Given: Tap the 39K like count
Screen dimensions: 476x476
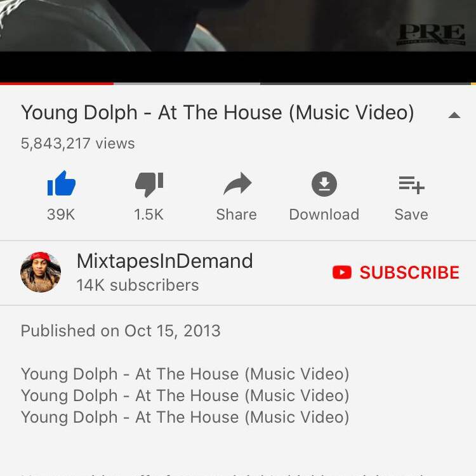Looking at the screenshot, I should (x=61, y=215).
